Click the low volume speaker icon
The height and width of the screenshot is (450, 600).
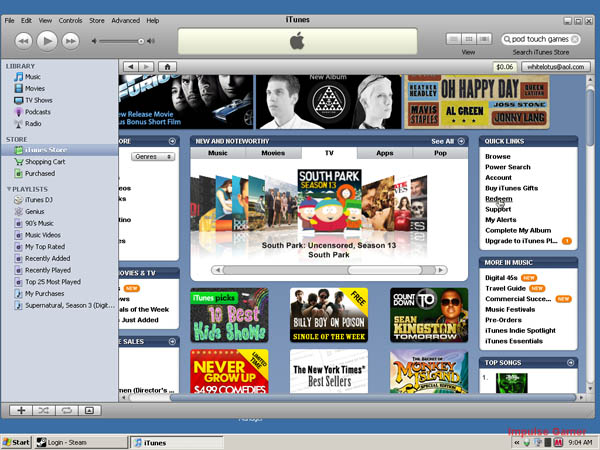click(94, 41)
